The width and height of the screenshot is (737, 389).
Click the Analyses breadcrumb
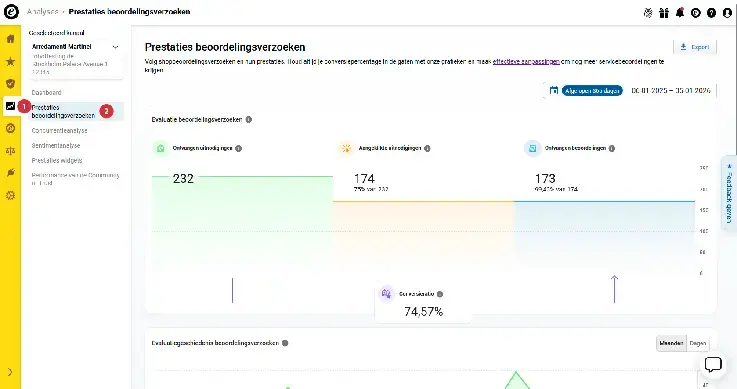[x=42, y=11]
